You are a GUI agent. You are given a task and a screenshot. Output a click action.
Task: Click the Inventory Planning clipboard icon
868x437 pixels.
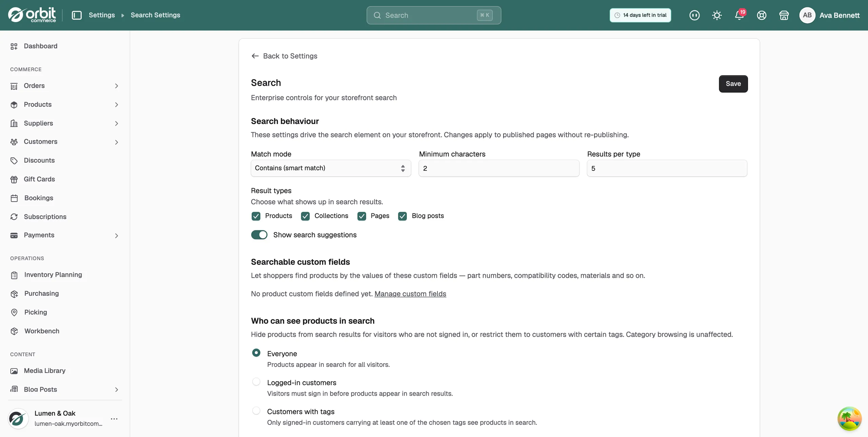[x=14, y=275]
